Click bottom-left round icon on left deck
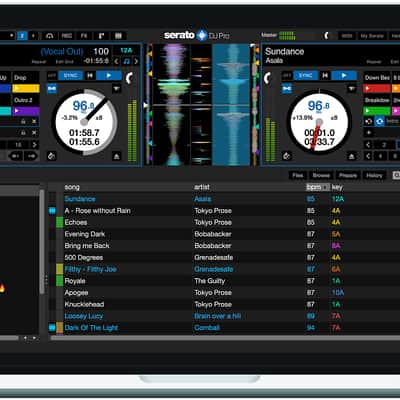 [51, 156]
